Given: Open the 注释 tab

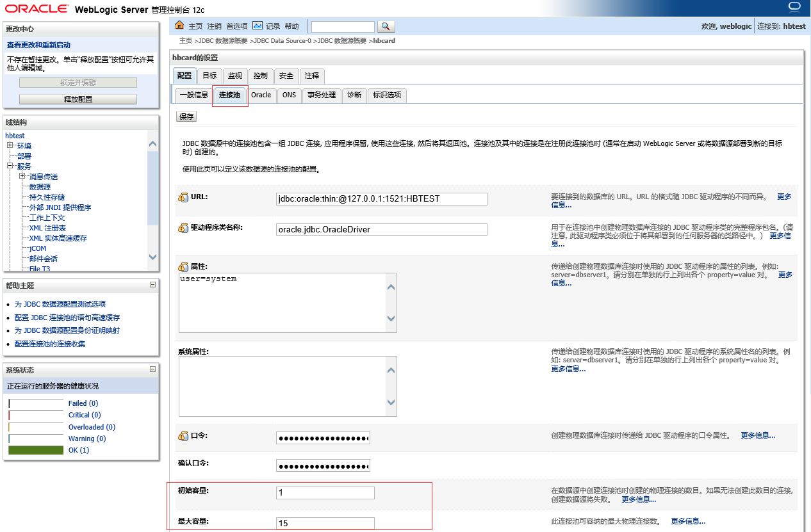Looking at the screenshot, I should click(312, 76).
